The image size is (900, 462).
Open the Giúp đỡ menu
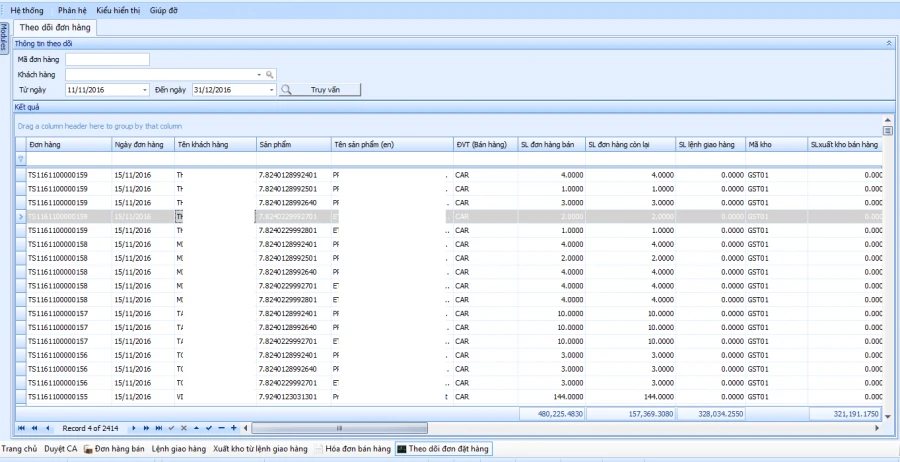point(164,10)
